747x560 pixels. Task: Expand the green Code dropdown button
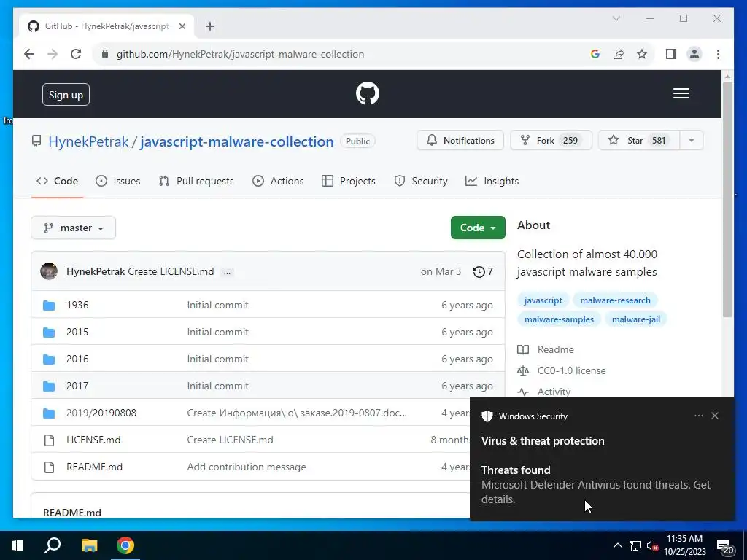478,227
